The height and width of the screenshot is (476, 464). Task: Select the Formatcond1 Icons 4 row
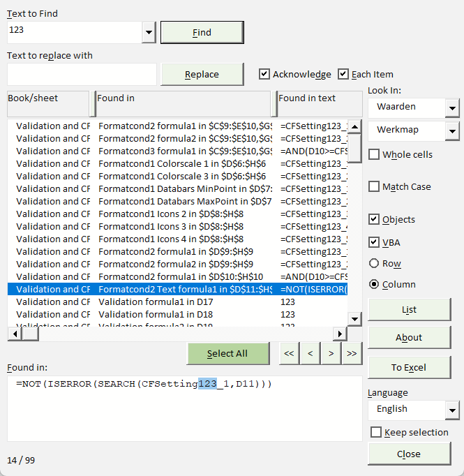click(x=177, y=239)
